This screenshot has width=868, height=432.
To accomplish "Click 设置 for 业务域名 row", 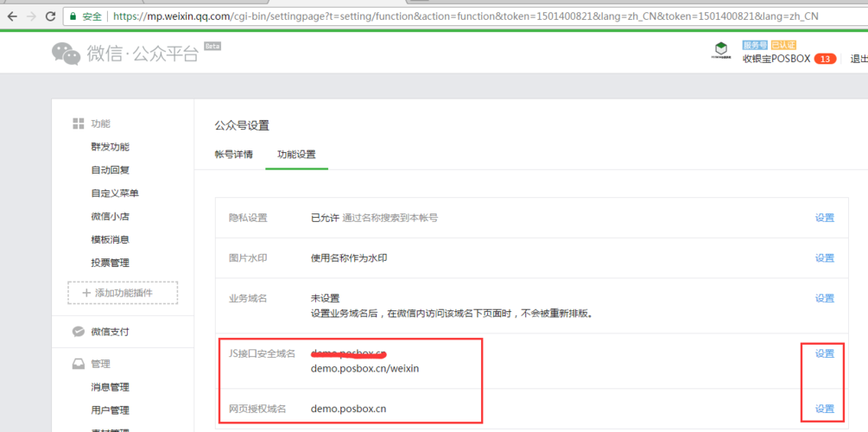I will (x=824, y=299).
